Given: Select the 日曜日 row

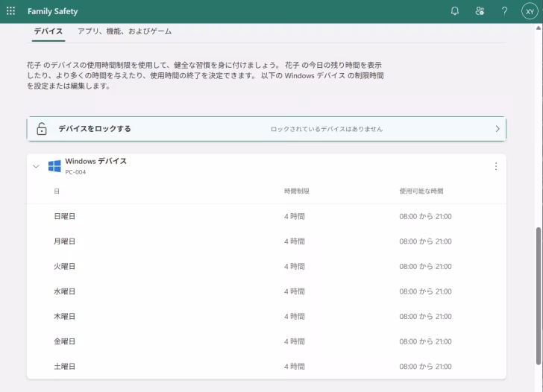Looking at the screenshot, I should pyautogui.click(x=266, y=216).
